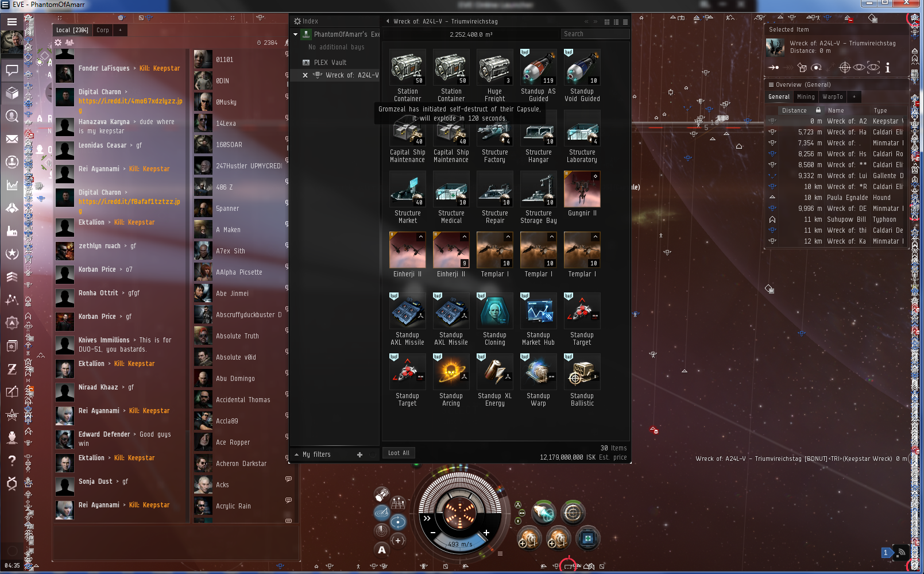Image resolution: width=924 pixels, height=574 pixels.
Task: Activate the afterburner propulsion module
Action: [543, 513]
